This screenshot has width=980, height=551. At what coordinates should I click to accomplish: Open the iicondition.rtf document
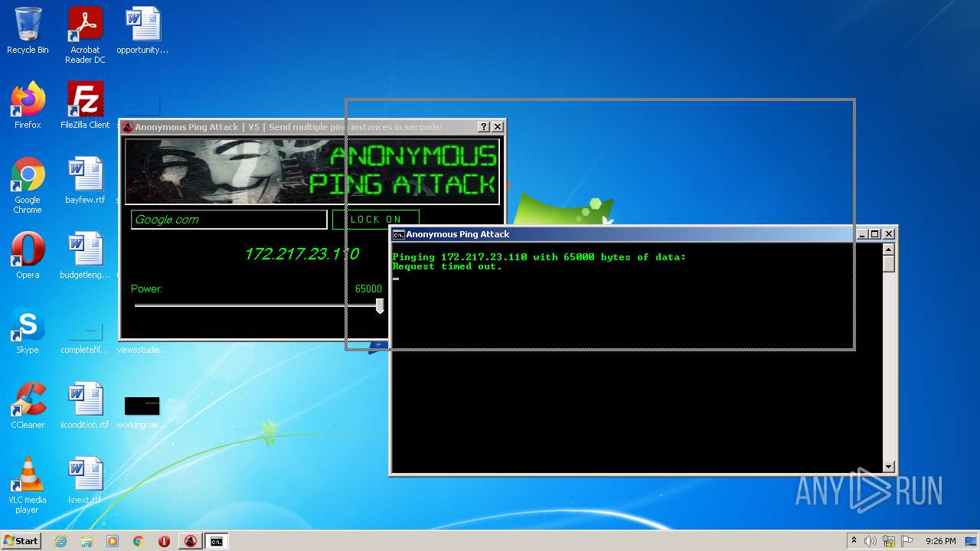[85, 406]
